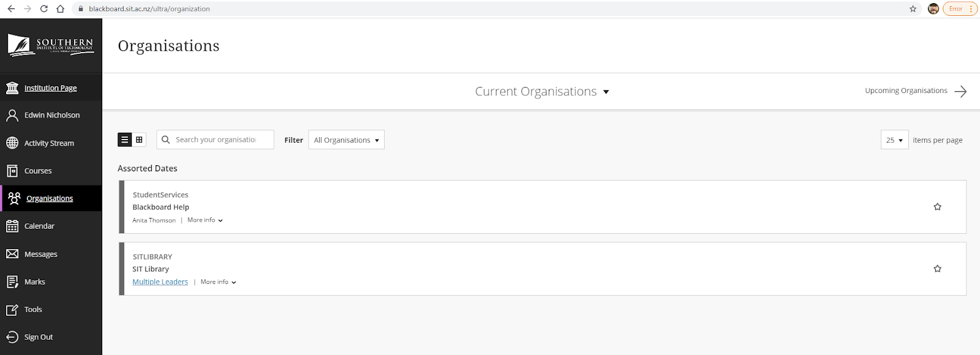This screenshot has height=355, width=980.
Task: Expand the Current Organisations dropdown
Action: (542, 91)
